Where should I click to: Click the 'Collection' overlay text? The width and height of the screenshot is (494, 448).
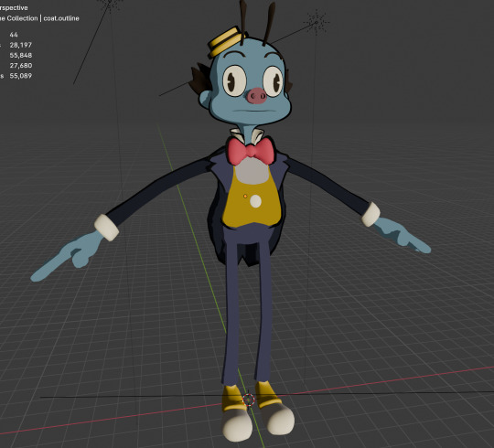pos(22,18)
